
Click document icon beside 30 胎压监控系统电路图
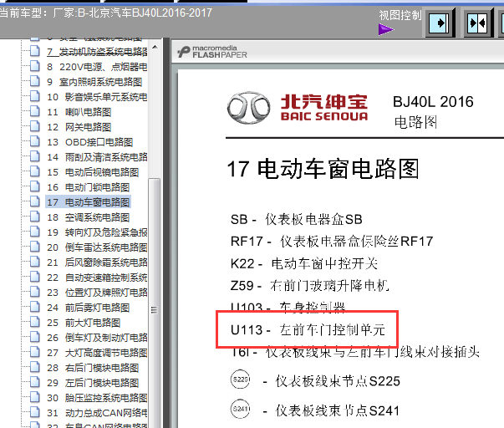coord(35,397)
